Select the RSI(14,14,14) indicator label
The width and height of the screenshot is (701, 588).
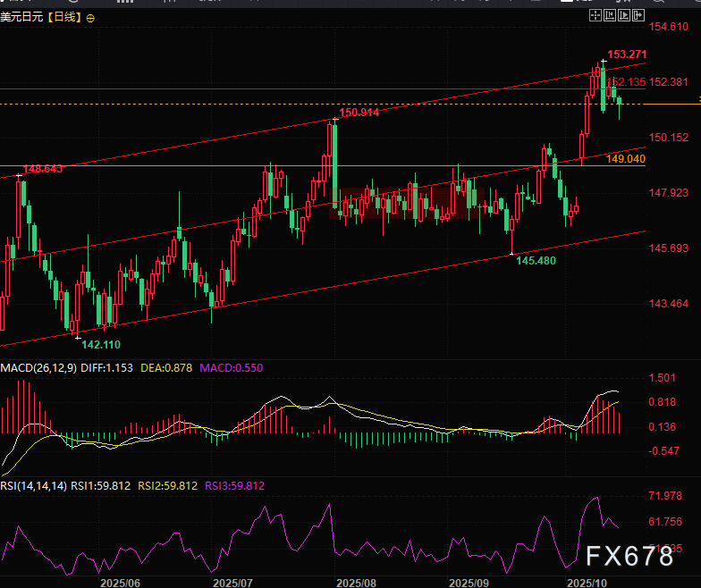click(33, 486)
